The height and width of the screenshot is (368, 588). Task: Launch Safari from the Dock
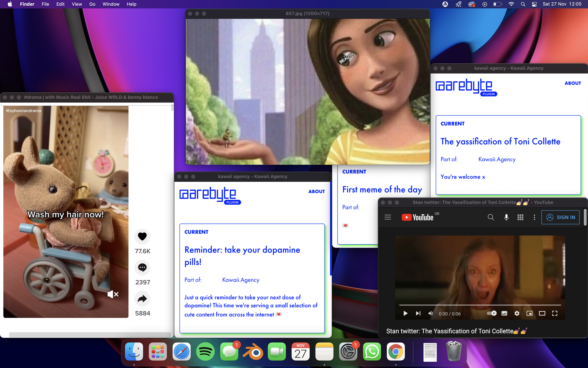click(x=182, y=352)
